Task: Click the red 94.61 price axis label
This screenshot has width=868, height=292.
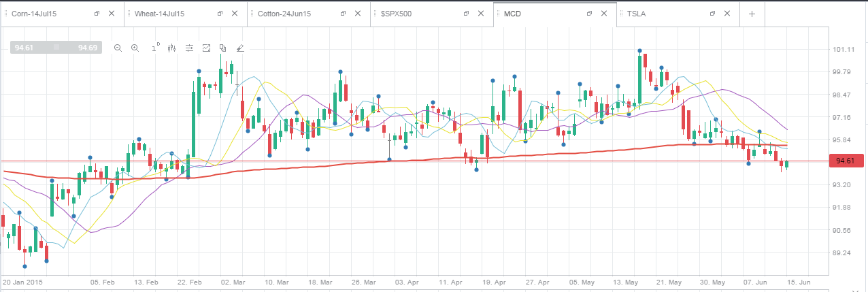Action: click(x=844, y=161)
